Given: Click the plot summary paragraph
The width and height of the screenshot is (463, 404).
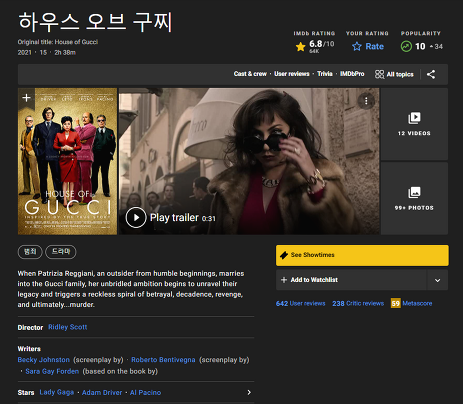Looking at the screenshot, I should [x=131, y=289].
